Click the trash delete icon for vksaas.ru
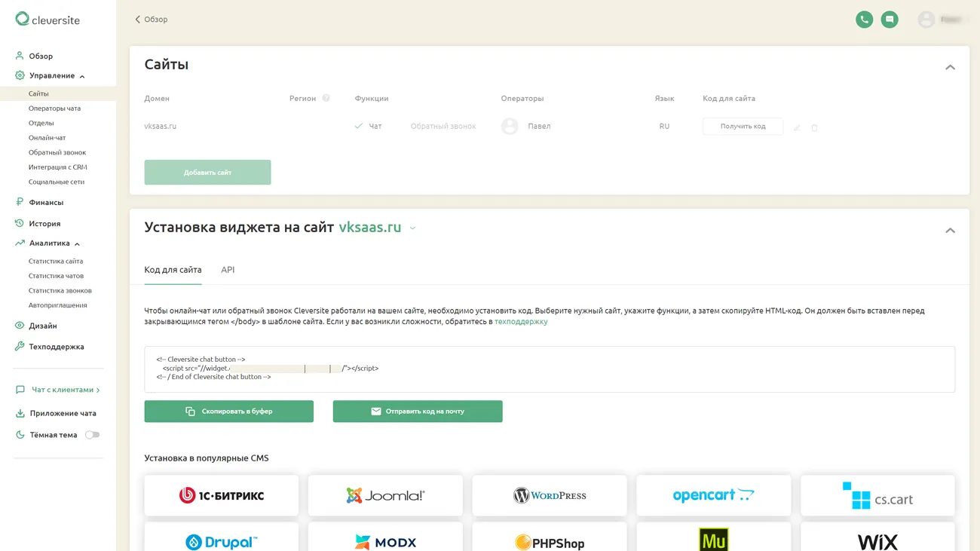Screen dimensions: 980x551 coord(814,128)
